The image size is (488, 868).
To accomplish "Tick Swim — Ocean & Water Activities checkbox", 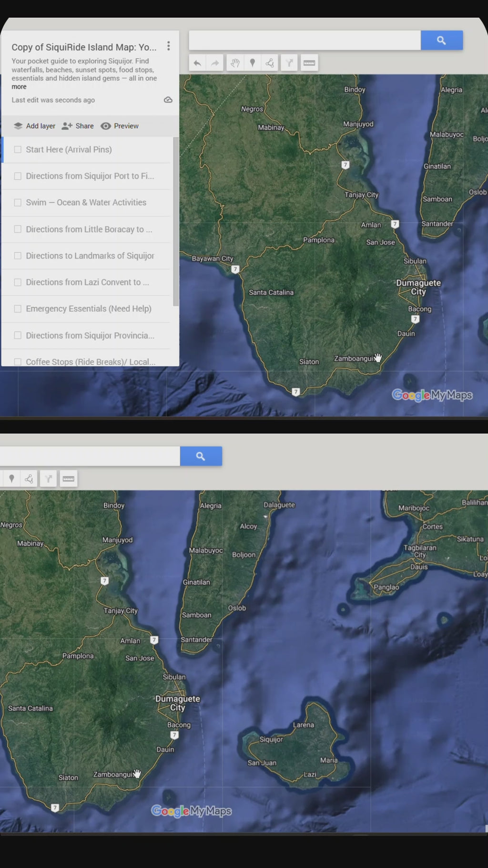I will coord(18,203).
